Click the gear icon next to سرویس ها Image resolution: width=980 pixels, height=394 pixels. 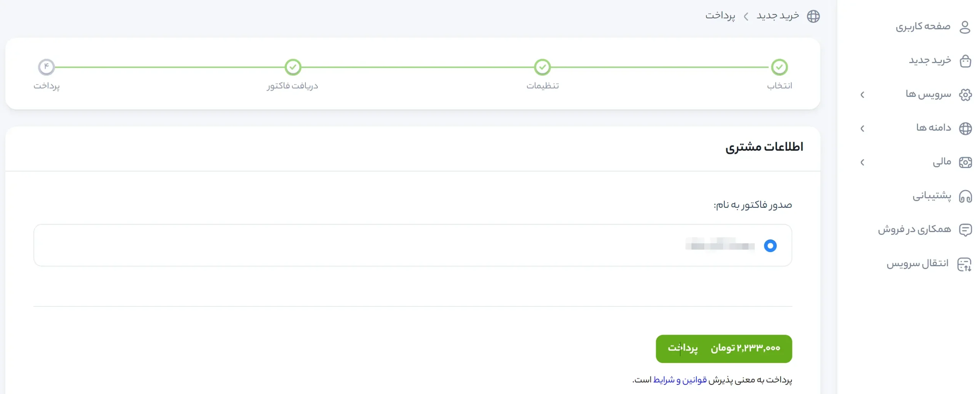tap(965, 94)
